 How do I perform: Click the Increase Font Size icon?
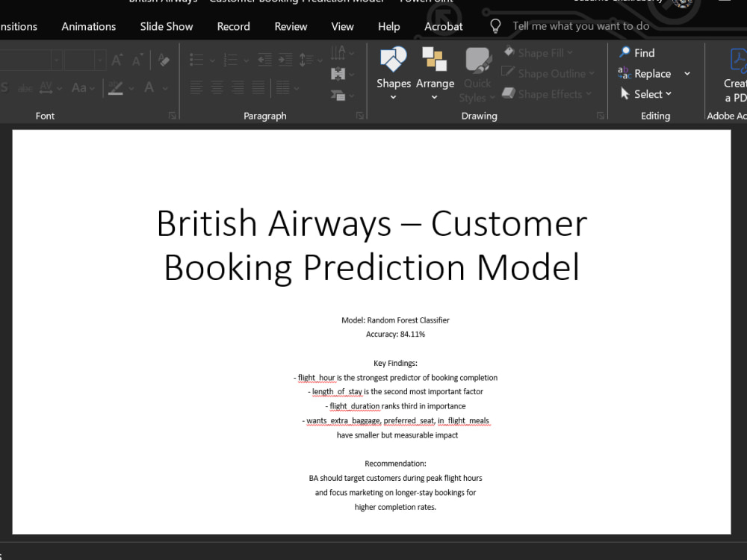pos(117,60)
